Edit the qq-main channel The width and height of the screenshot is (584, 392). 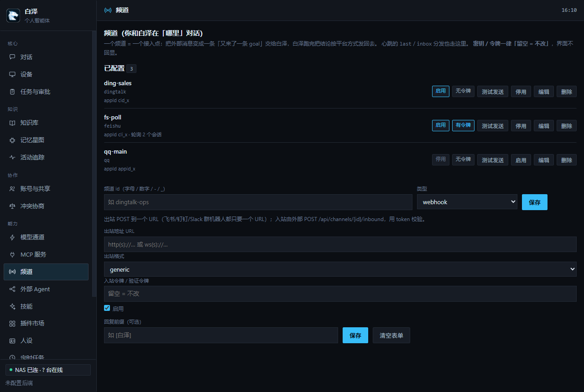544,160
